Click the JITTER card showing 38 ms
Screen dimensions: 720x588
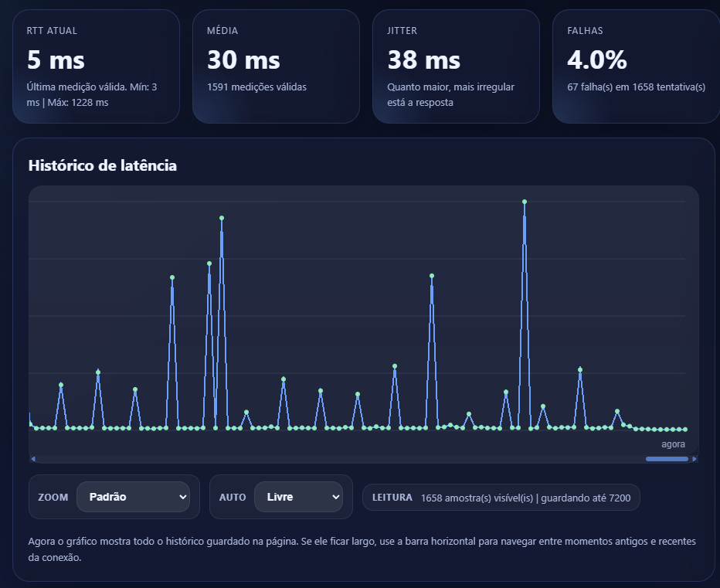pos(456,66)
